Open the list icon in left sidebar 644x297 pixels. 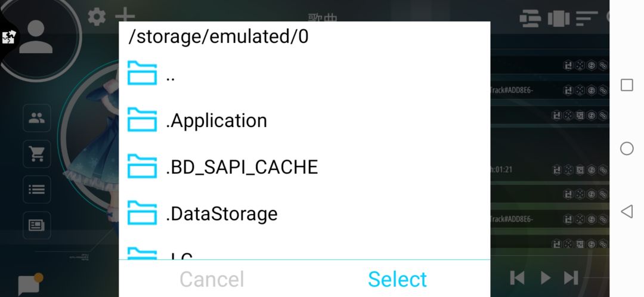[x=37, y=190]
